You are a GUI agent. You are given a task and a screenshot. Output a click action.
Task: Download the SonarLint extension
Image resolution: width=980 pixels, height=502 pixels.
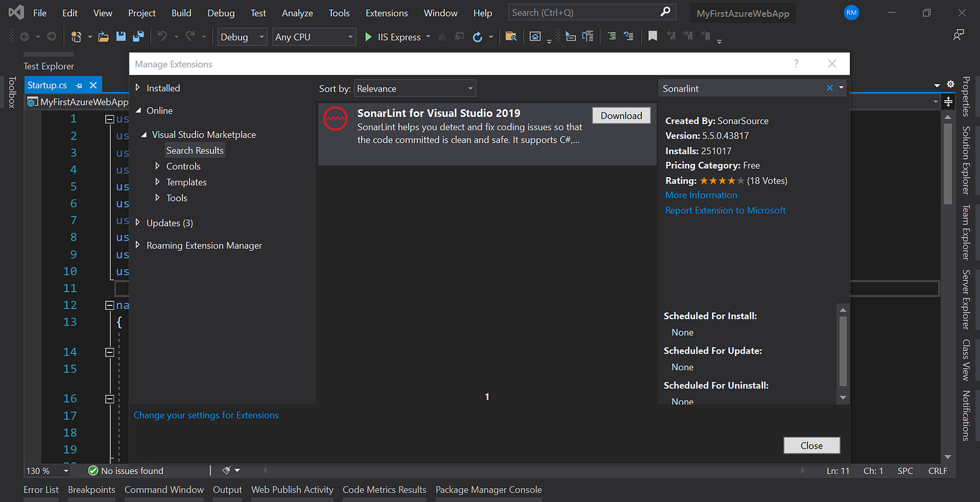point(621,115)
